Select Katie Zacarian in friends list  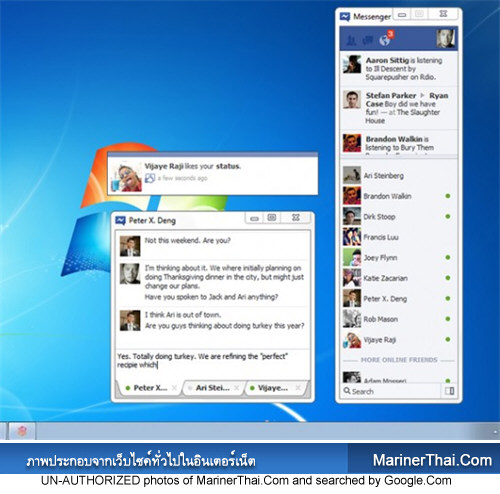[399, 278]
